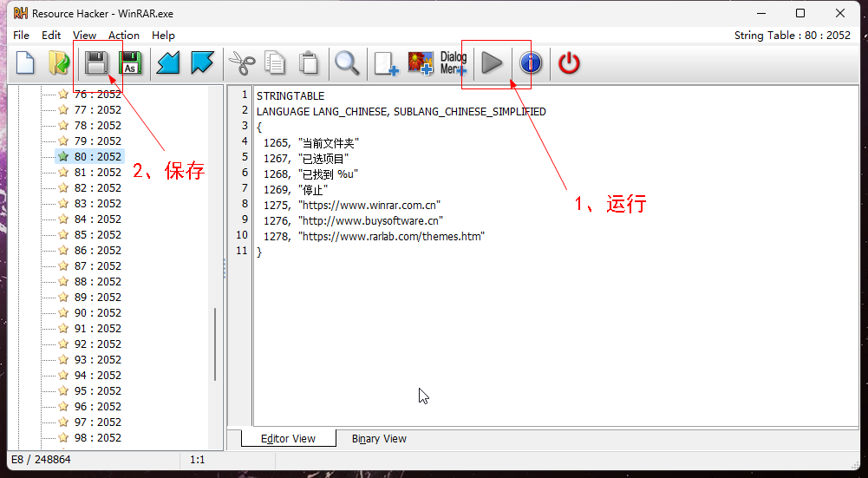Click the LANGUAGE LANG_CHINESE line

click(401, 111)
